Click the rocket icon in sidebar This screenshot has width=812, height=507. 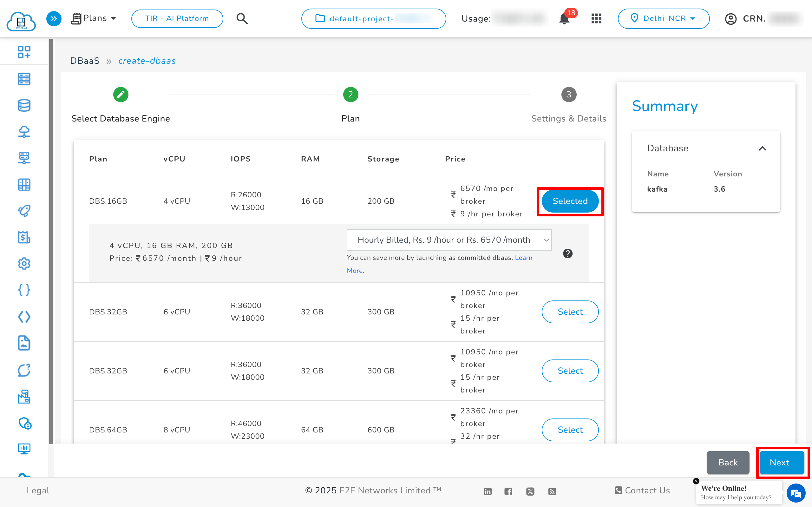point(24,211)
